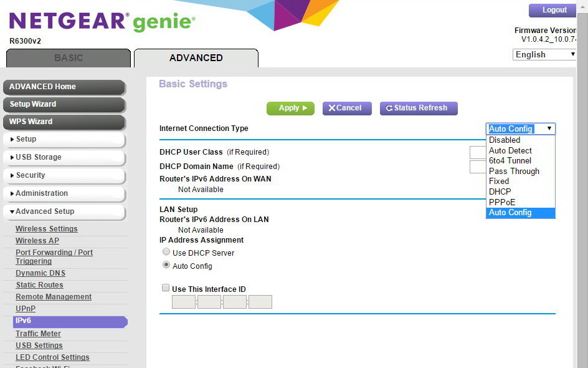Collapse the Advanced Setup section
The width and height of the screenshot is (588, 368).
[64, 211]
